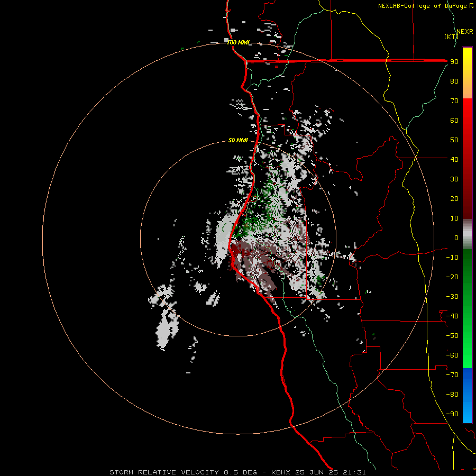The width and height of the screenshot is (476, 476).
Task: Click the [KT] units label
Action: pyautogui.click(x=451, y=36)
